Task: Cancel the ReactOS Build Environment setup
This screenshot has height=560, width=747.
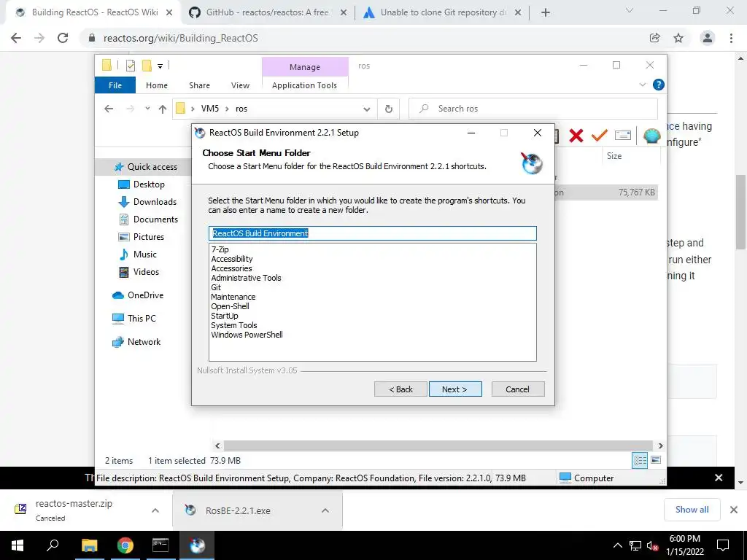Action: [x=517, y=389]
